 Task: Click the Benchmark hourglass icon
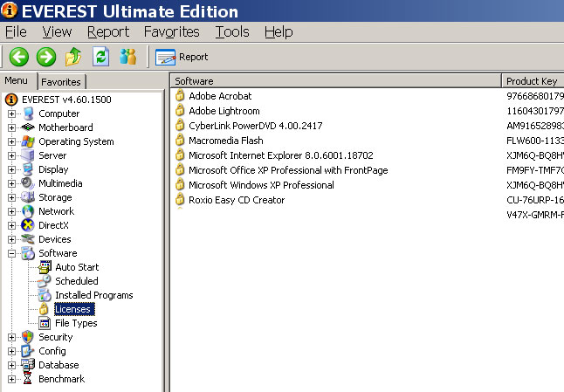[x=28, y=379]
